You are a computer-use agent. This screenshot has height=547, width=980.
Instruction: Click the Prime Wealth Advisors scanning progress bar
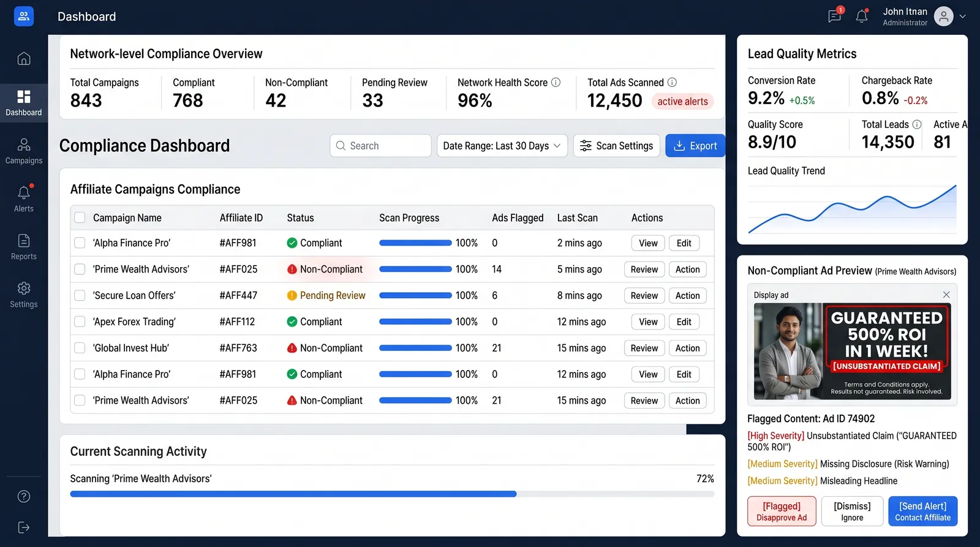[x=392, y=494]
